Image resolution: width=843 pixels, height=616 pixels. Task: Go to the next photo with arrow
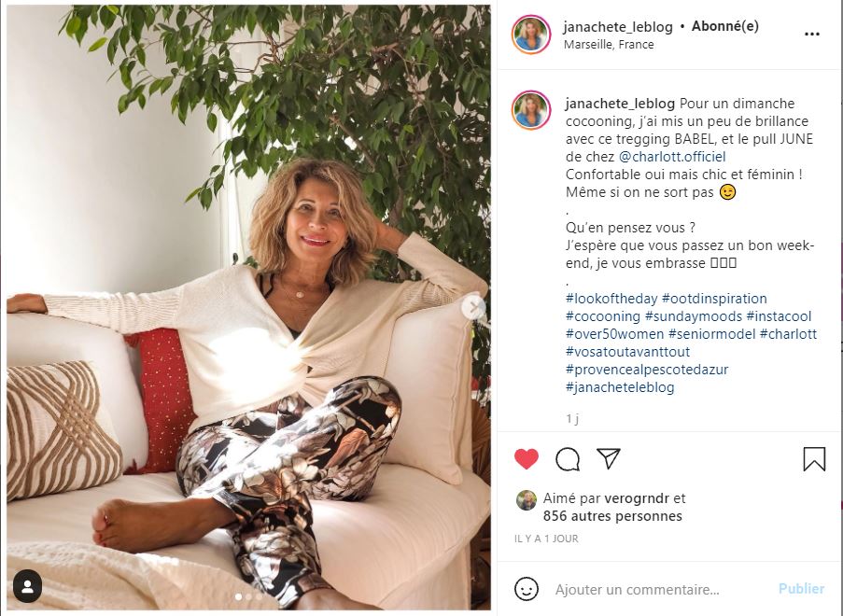tap(473, 307)
